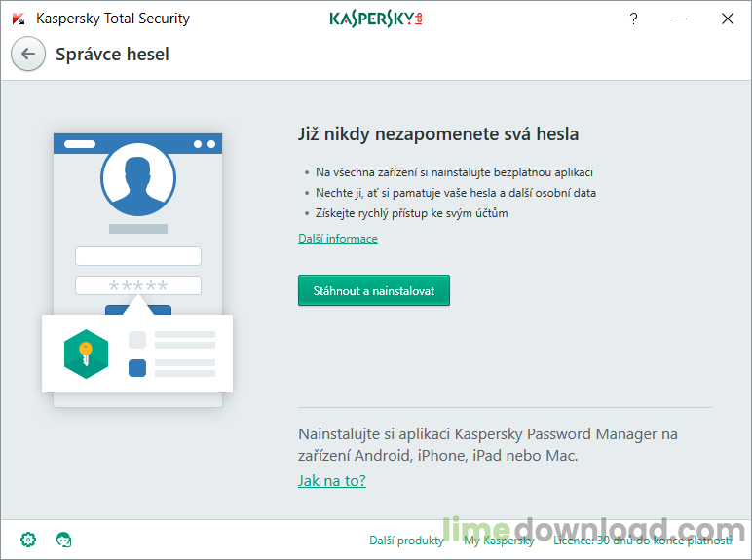This screenshot has width=752, height=560.
Task: Minimize the Kaspersky window
Action: (681, 19)
